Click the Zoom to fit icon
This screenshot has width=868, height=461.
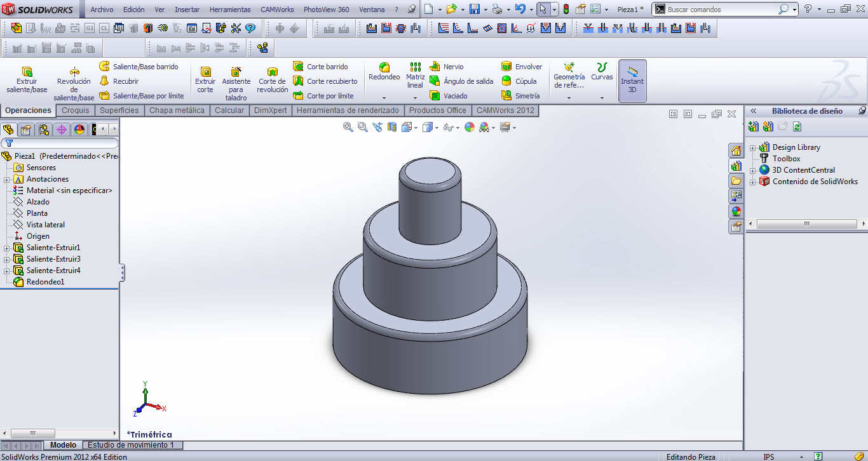(348, 126)
